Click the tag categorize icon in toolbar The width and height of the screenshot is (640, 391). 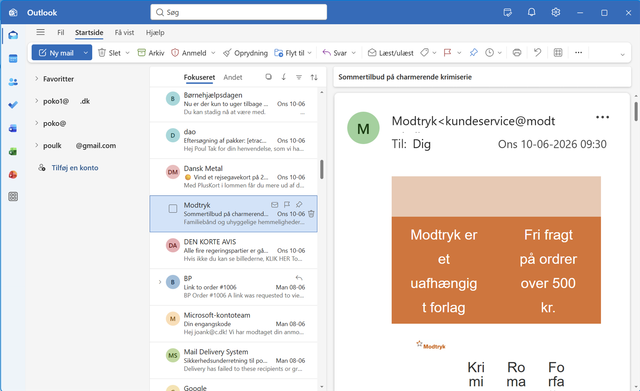coord(424,53)
